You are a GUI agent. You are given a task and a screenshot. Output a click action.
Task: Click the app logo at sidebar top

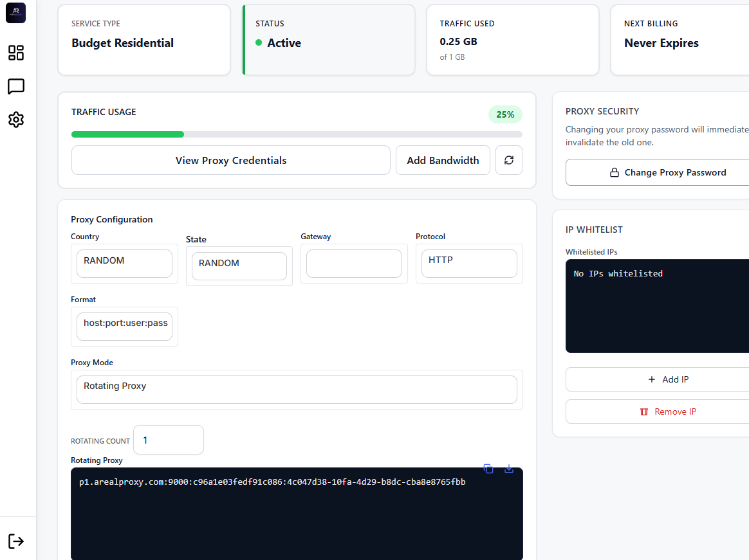[x=15, y=13]
